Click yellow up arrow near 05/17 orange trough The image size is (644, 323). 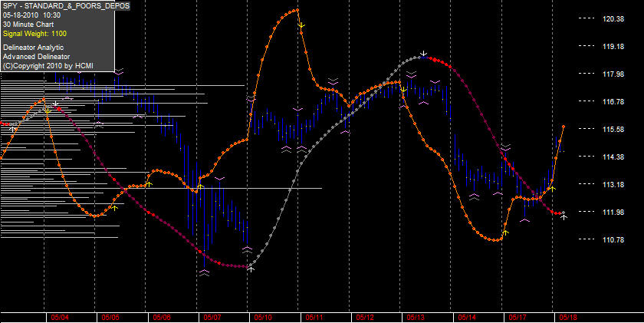tap(505, 232)
